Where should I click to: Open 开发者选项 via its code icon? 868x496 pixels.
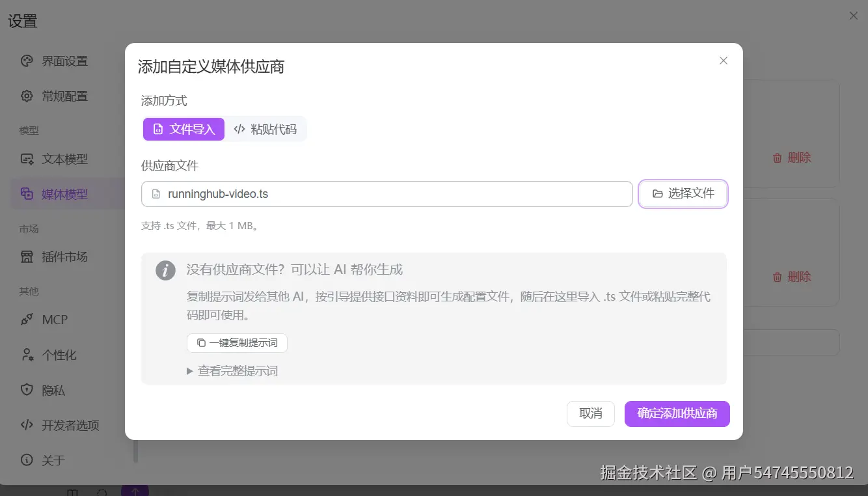point(27,426)
